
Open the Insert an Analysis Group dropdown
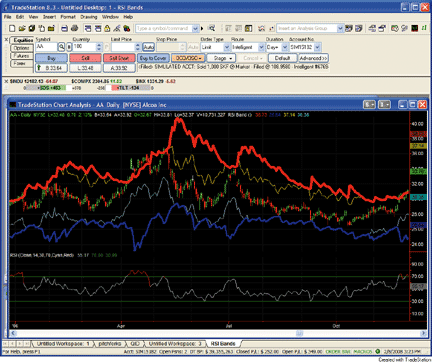[340, 29]
